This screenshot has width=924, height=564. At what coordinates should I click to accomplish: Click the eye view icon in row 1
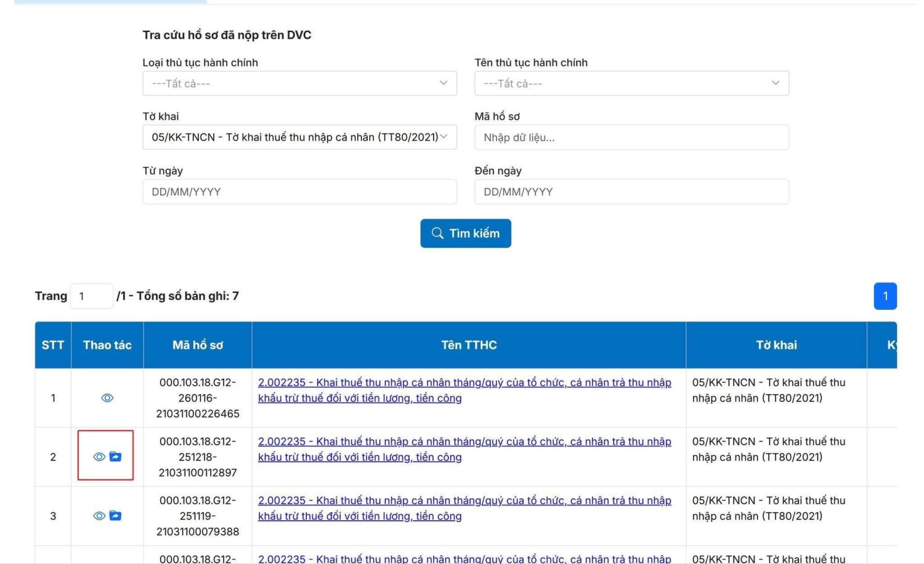coord(107,398)
